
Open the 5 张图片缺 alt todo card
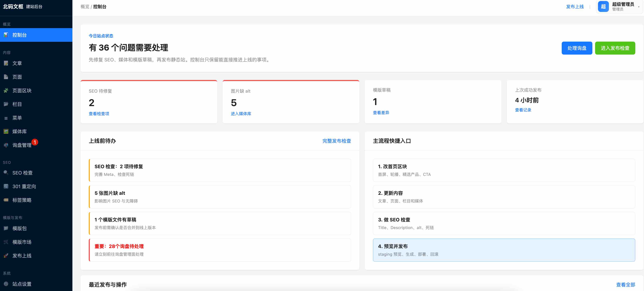[x=220, y=197]
